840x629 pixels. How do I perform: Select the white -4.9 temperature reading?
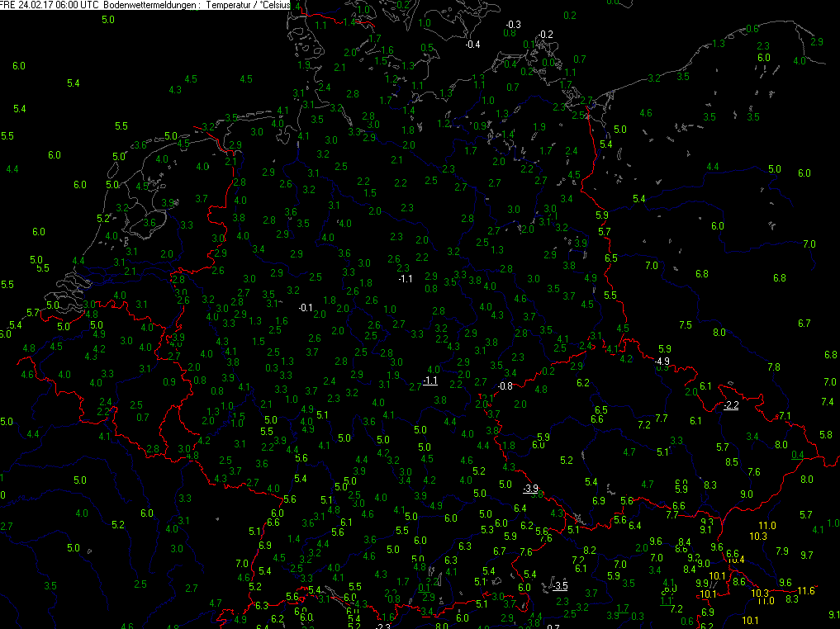[662, 362]
